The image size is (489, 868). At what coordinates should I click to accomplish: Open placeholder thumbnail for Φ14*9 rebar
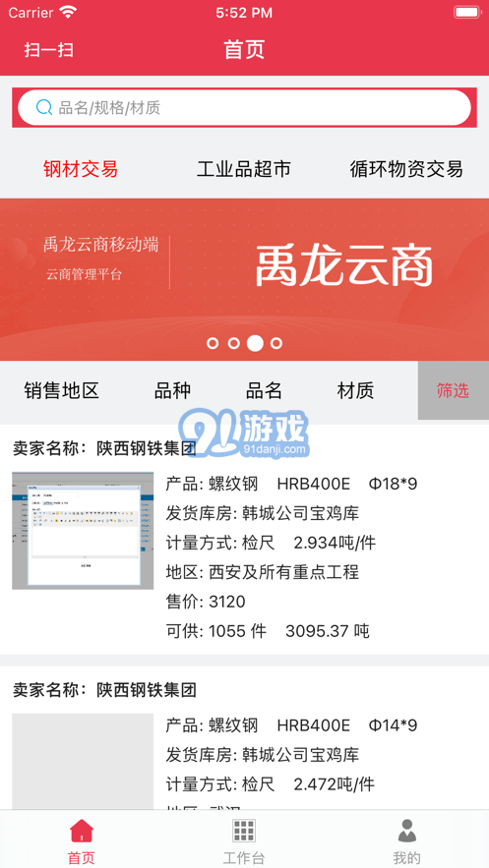click(x=83, y=763)
